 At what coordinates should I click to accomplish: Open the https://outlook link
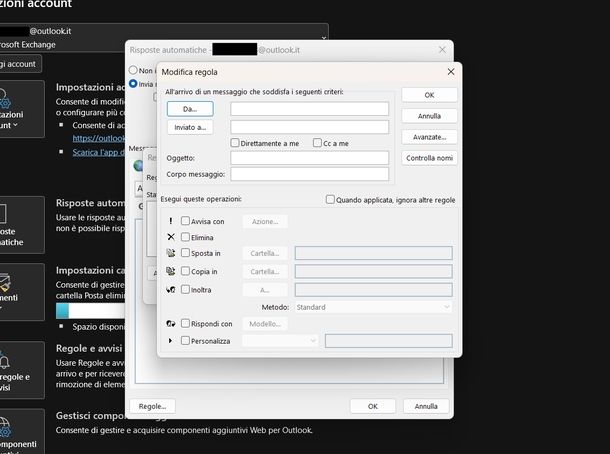99,138
